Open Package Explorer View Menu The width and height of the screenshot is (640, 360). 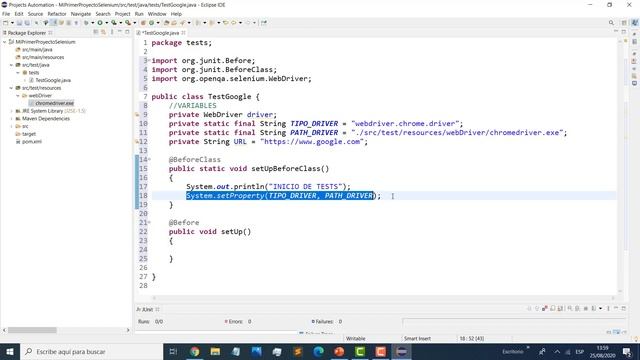(112, 32)
